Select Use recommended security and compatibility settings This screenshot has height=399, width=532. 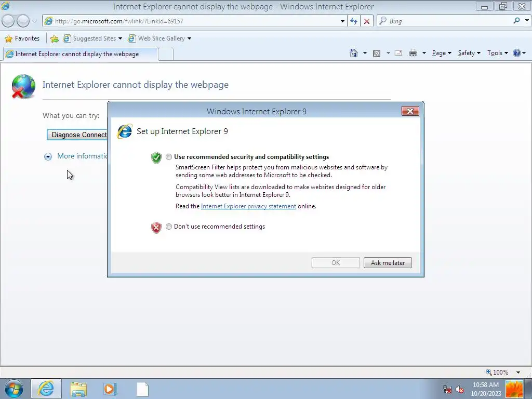(x=169, y=157)
